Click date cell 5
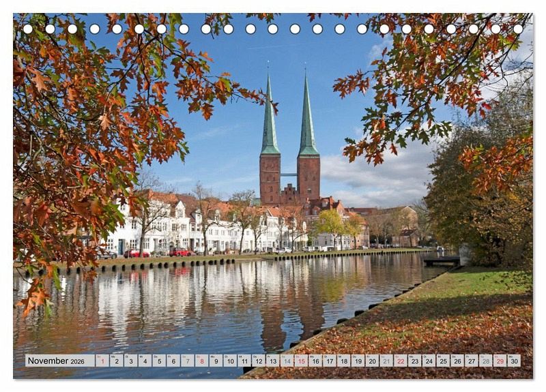Image resolution: width=546 pixels, height=392 pixels. (159, 361)
